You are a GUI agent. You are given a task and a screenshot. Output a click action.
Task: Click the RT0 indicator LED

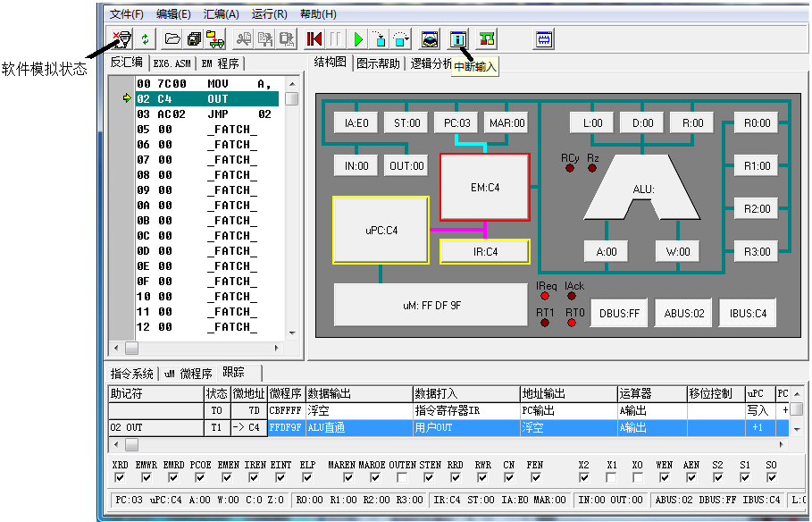[x=571, y=323]
